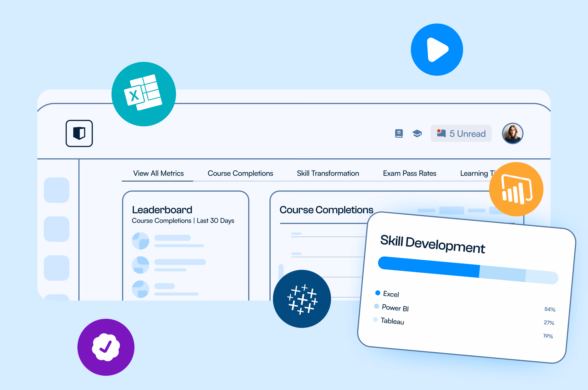This screenshot has height=390, width=588.
Task: Click the second sidebar placeholder tile
Action: (56, 229)
